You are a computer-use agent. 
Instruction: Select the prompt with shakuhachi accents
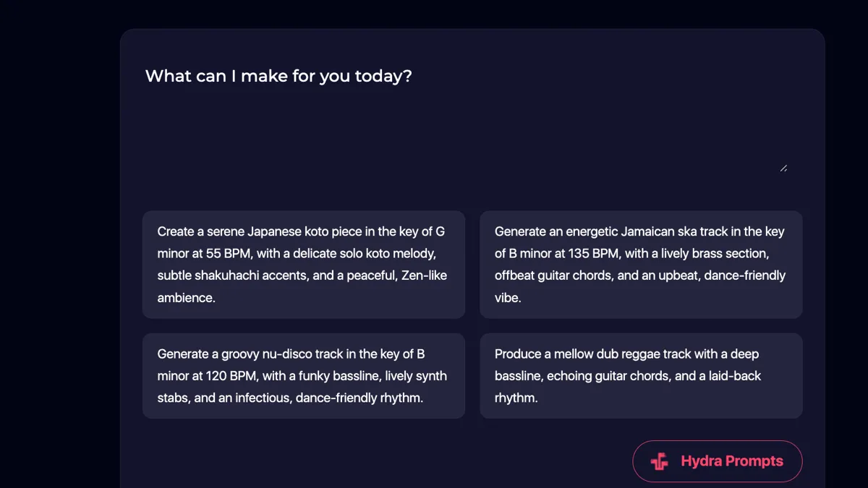pyautogui.click(x=304, y=265)
